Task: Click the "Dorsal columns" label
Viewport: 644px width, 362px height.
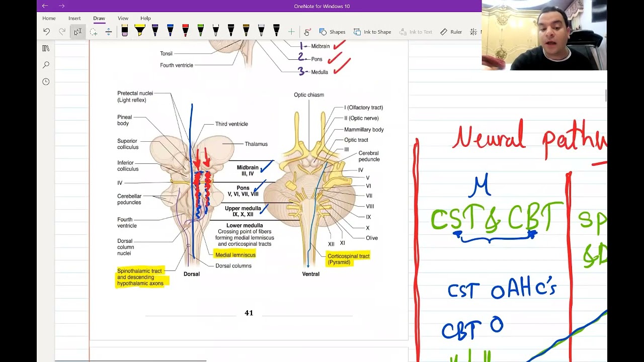Action: pyautogui.click(x=233, y=265)
